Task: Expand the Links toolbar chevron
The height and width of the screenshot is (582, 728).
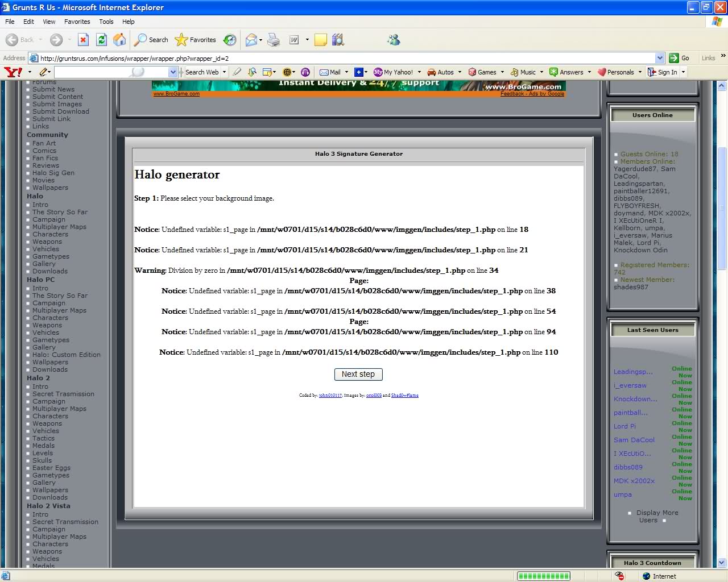Action: pos(723,56)
